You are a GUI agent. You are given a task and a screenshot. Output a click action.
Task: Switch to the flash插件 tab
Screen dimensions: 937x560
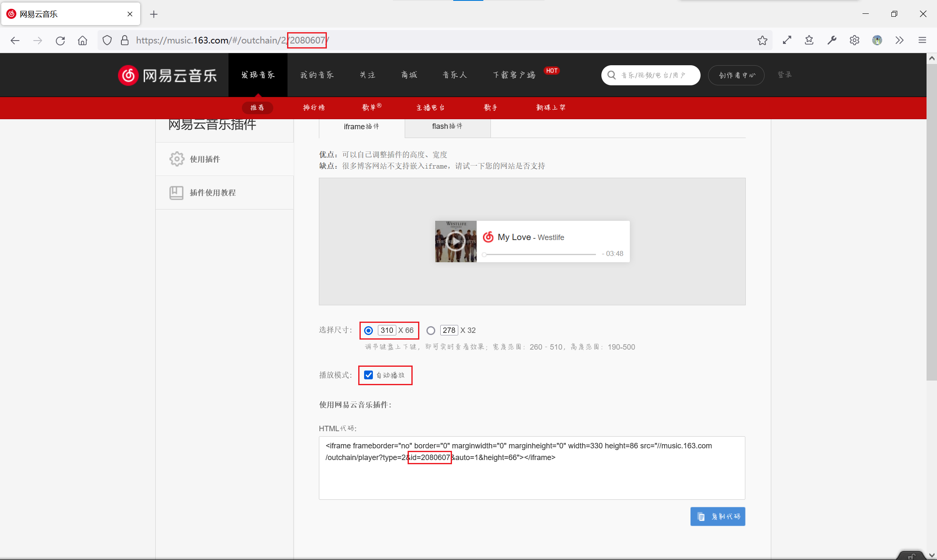[x=447, y=126]
